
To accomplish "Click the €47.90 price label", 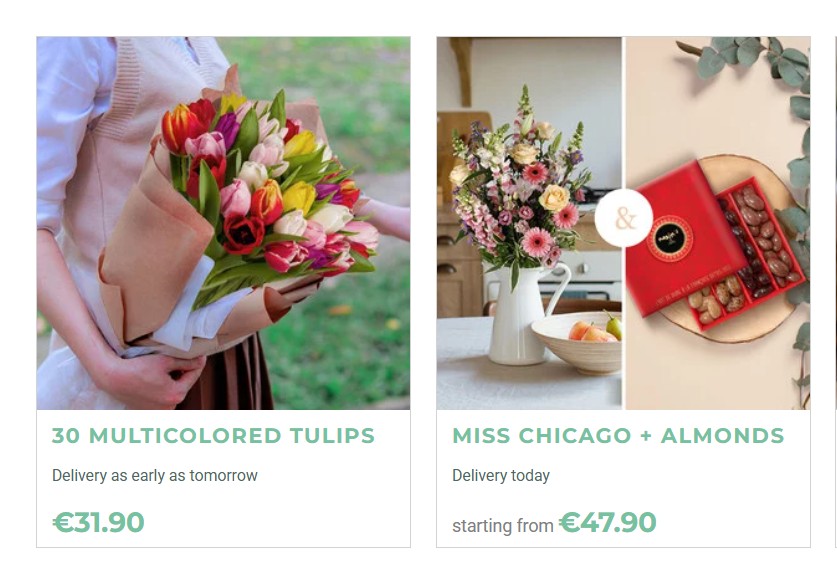I will [x=607, y=522].
